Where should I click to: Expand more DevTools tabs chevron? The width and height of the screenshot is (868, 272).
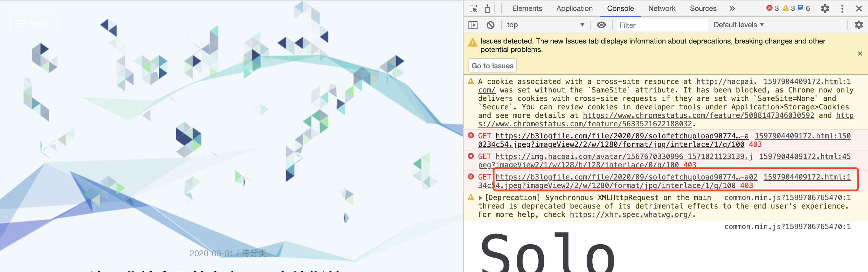pos(732,8)
